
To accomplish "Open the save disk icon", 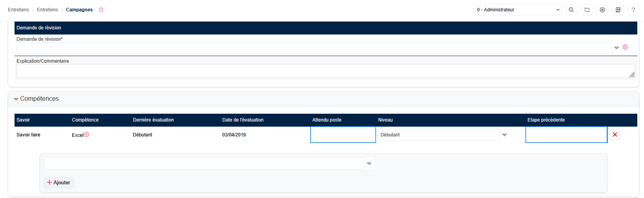I will click(x=618, y=10).
